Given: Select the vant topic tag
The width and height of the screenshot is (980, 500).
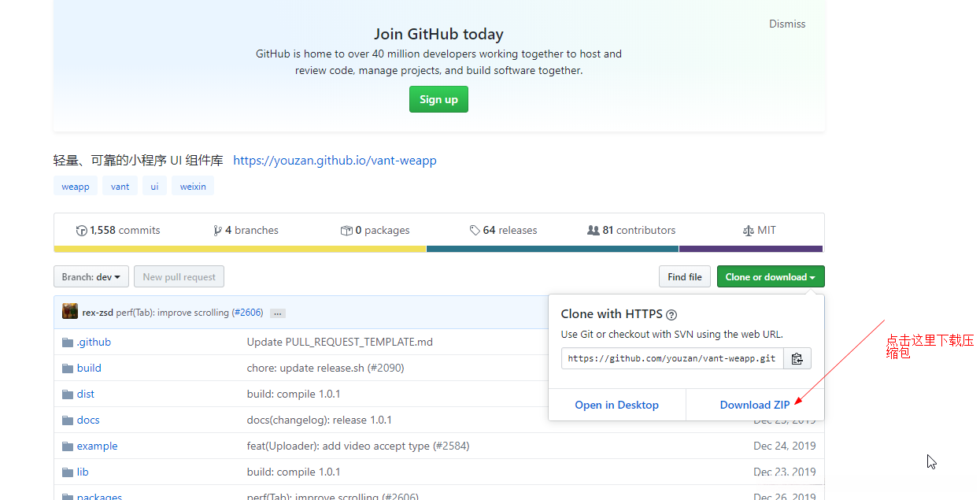Looking at the screenshot, I should tap(120, 187).
